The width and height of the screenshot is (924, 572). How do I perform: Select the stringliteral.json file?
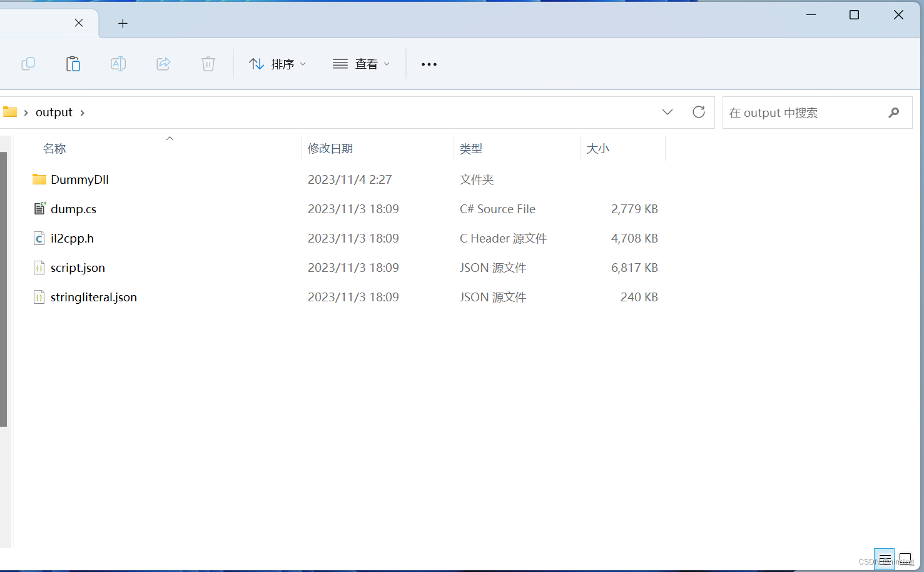94,297
